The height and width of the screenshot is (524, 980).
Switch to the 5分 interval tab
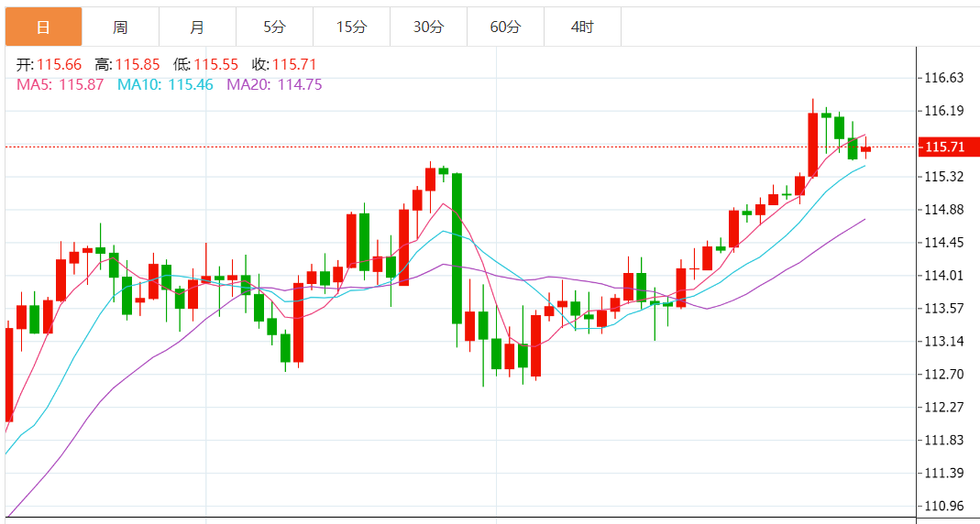274,27
